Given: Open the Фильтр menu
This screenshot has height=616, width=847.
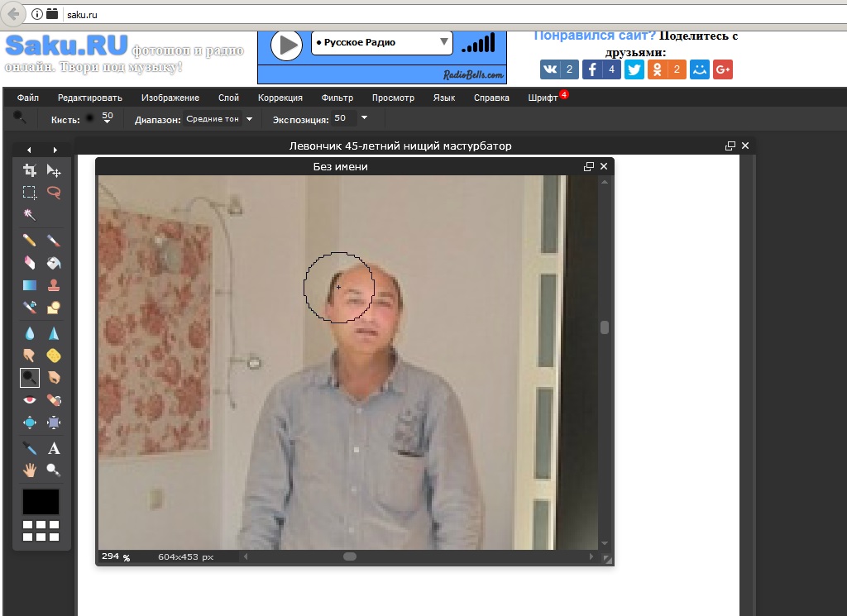Looking at the screenshot, I should click(337, 98).
